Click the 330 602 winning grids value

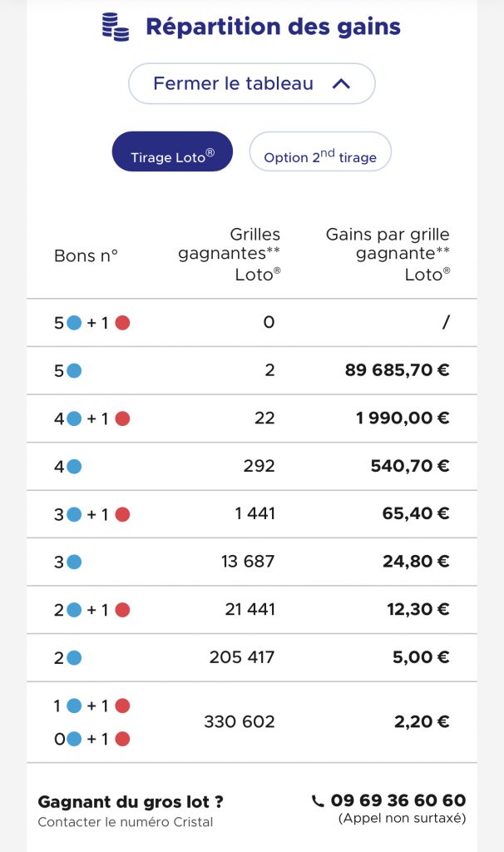click(x=240, y=722)
